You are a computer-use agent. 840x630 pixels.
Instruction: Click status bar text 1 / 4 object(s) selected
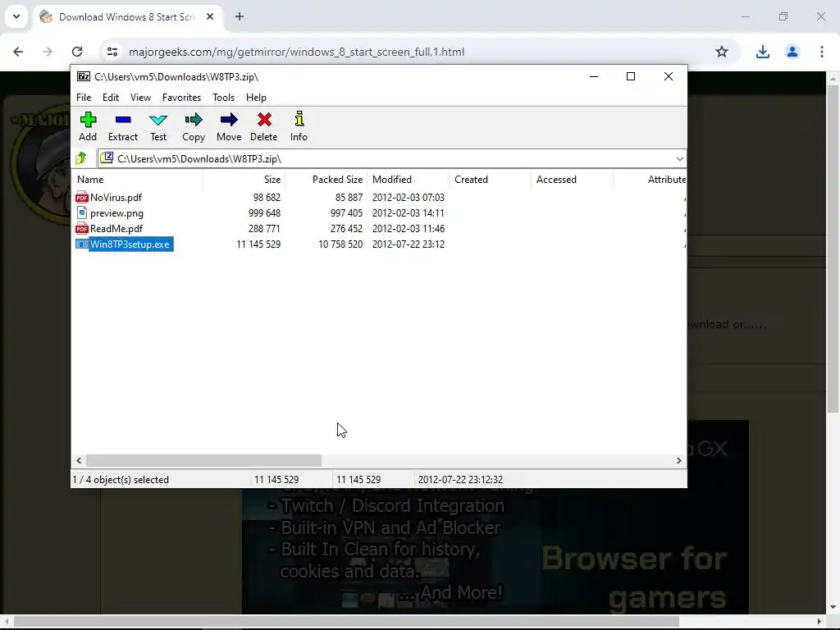pos(121,480)
